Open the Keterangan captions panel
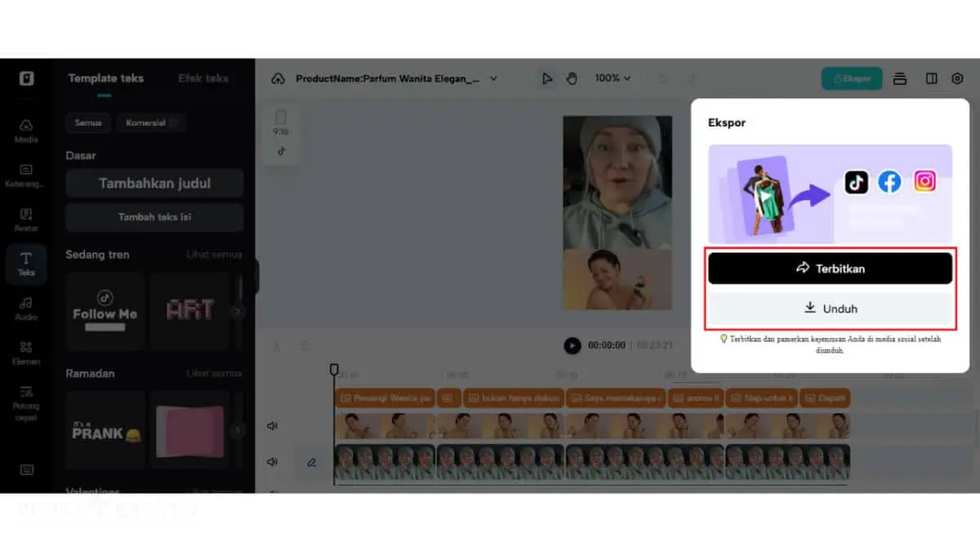 [x=26, y=175]
